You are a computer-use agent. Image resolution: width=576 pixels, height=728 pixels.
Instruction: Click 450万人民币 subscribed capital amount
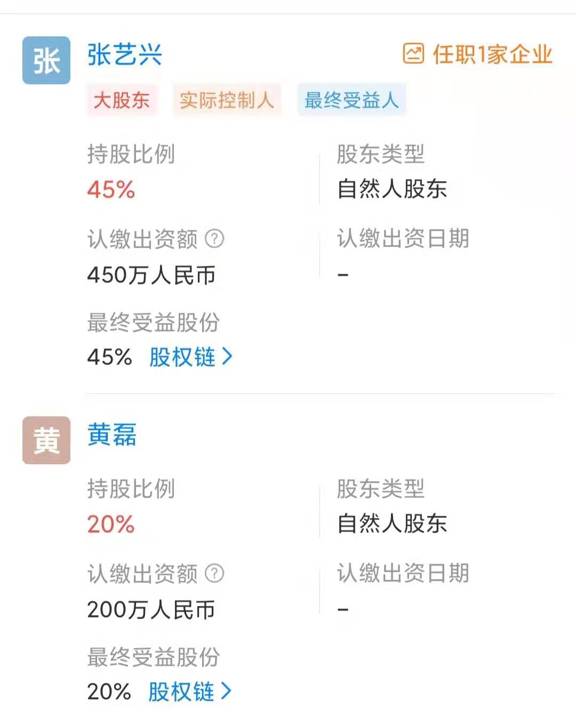click(151, 276)
